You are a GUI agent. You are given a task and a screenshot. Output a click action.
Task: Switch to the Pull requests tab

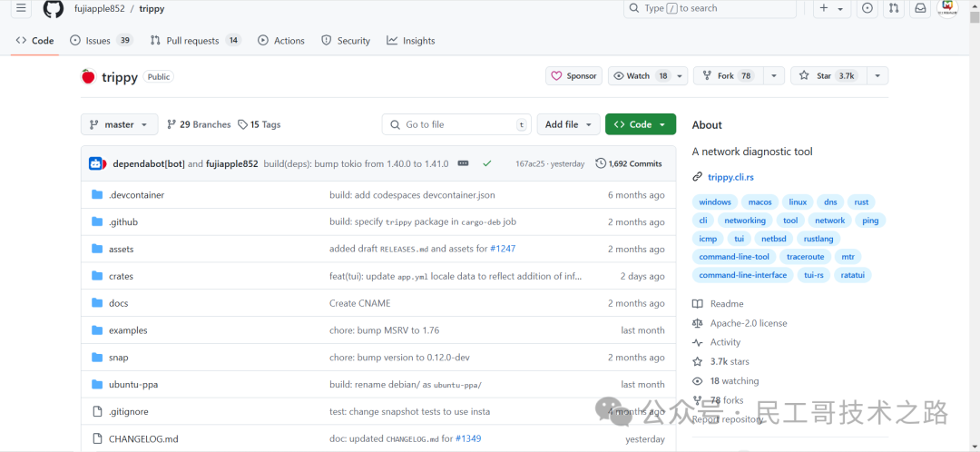point(196,41)
